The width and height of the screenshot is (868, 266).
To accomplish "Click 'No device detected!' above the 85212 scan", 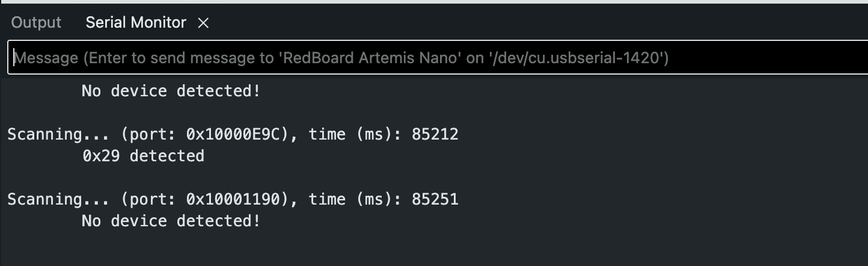I will coord(171,91).
